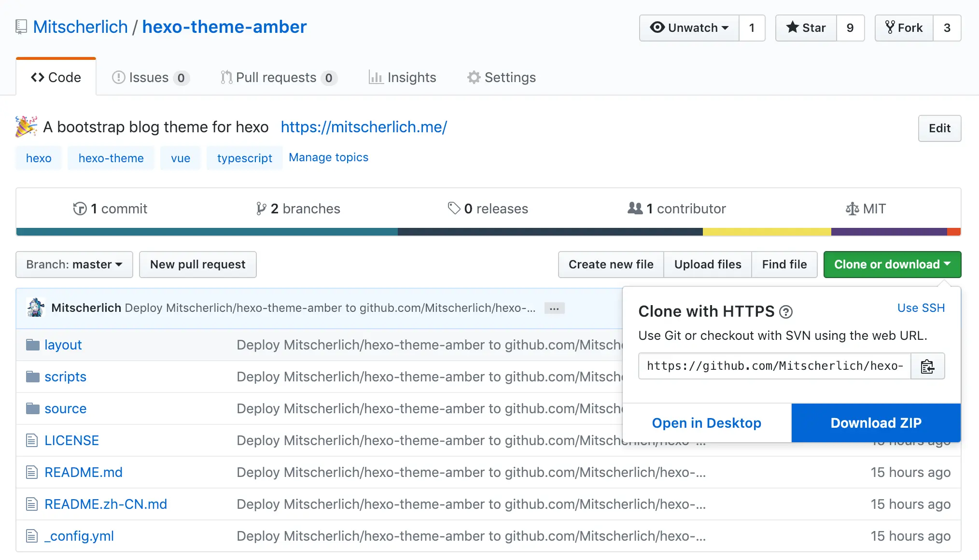Expand the Branch: master selector
This screenshot has width=979, height=560.
coord(74,265)
